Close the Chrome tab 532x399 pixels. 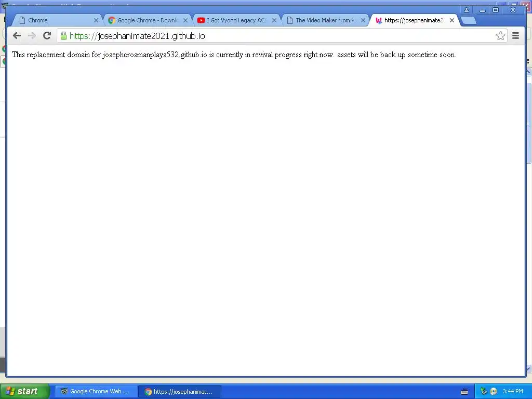point(96,20)
